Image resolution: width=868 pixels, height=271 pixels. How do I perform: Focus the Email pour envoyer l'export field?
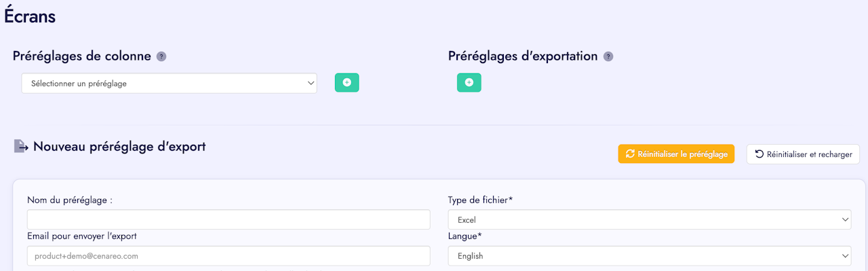coord(229,256)
